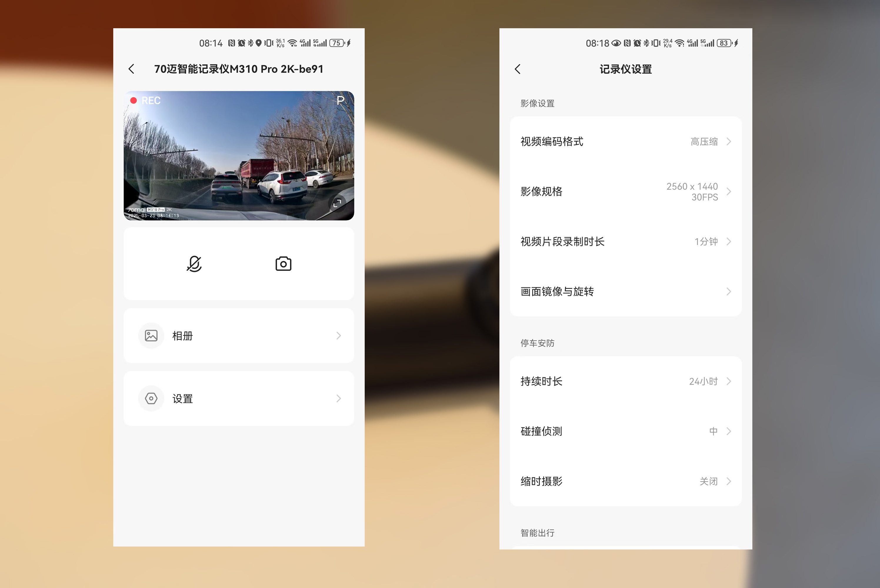This screenshot has width=880, height=588.
Task: Expand live video to fullscreen
Action: (x=337, y=203)
